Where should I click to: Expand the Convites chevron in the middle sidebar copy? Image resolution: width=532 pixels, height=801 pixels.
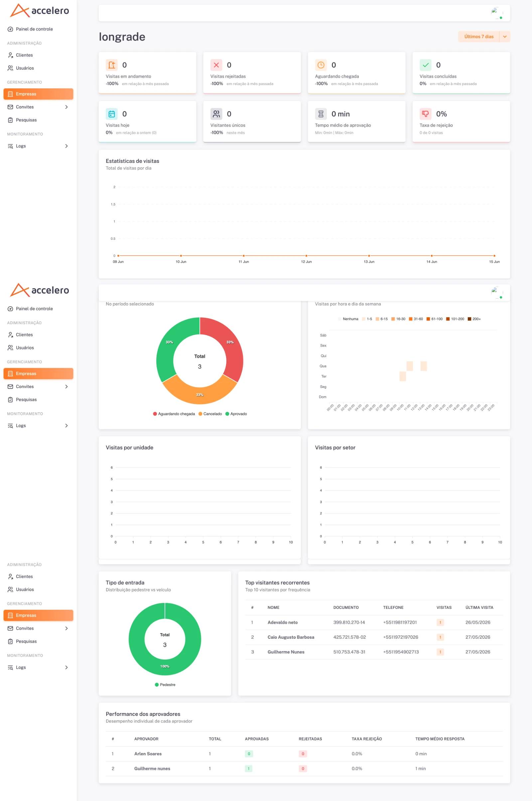(66, 386)
